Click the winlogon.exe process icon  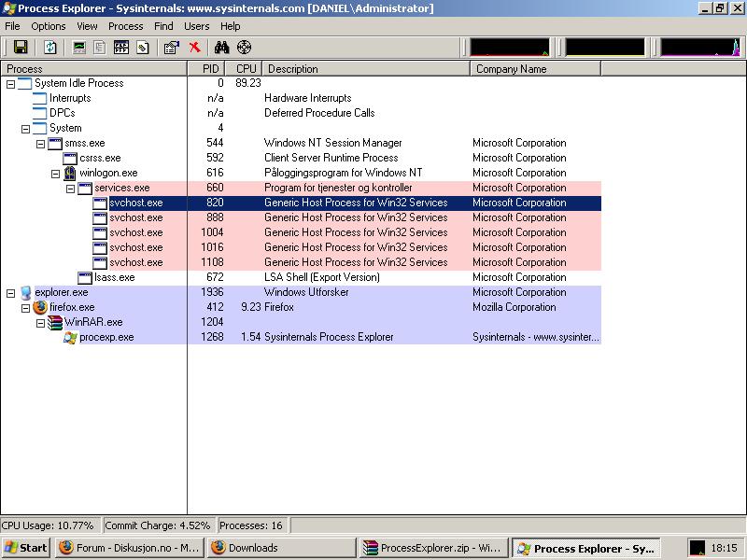[x=70, y=173]
